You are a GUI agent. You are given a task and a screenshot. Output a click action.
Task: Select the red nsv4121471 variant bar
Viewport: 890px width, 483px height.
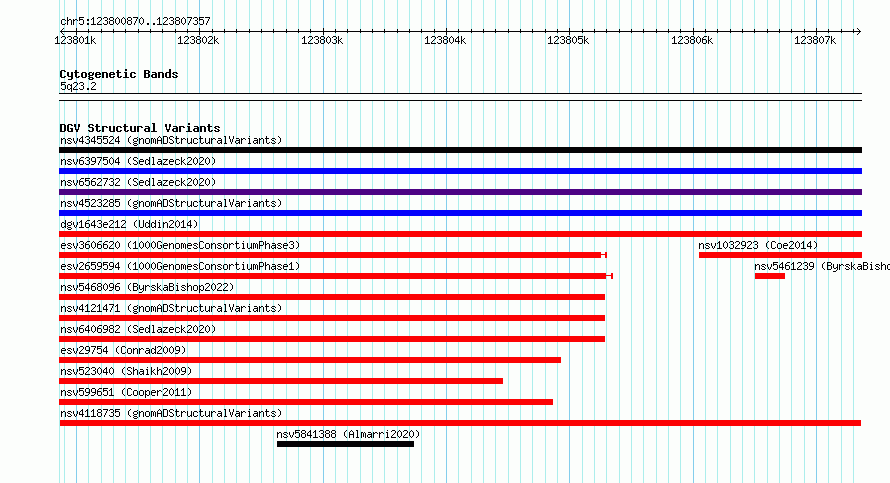click(332, 318)
